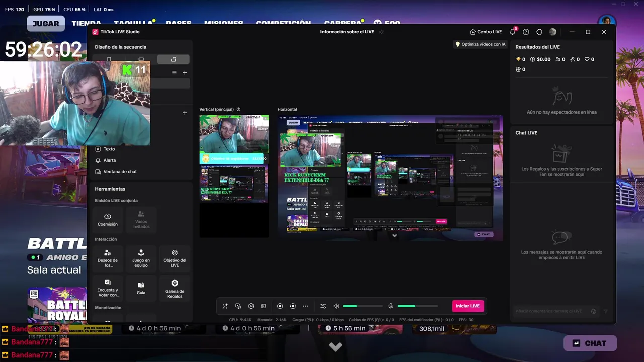Click the replay capture circle icon
644x362 pixels.
point(293,306)
